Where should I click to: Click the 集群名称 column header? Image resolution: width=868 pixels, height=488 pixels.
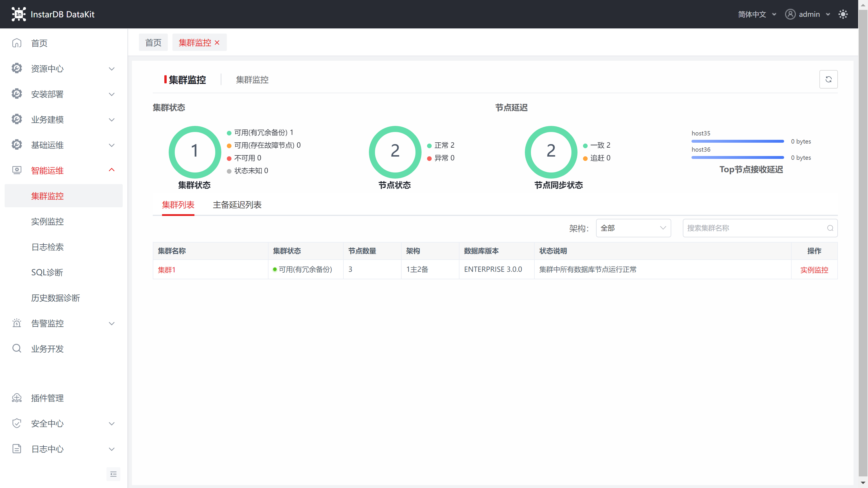[210, 251]
